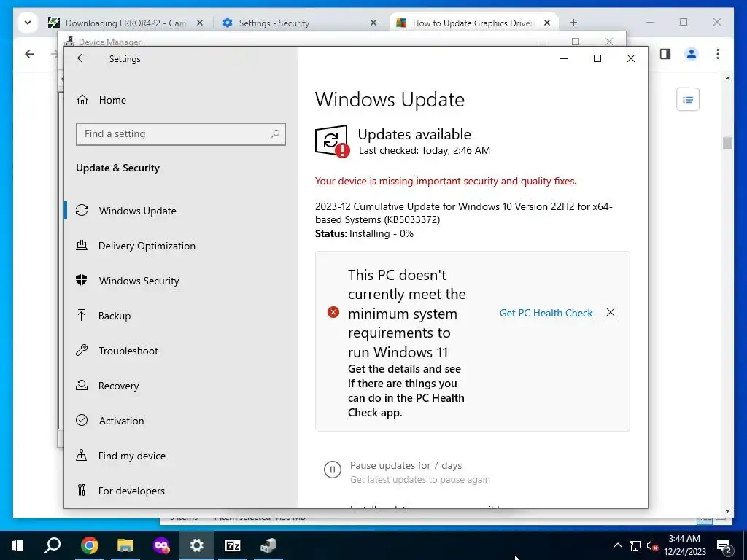Open the Chrome profile menu
747x560 pixels.
click(692, 54)
